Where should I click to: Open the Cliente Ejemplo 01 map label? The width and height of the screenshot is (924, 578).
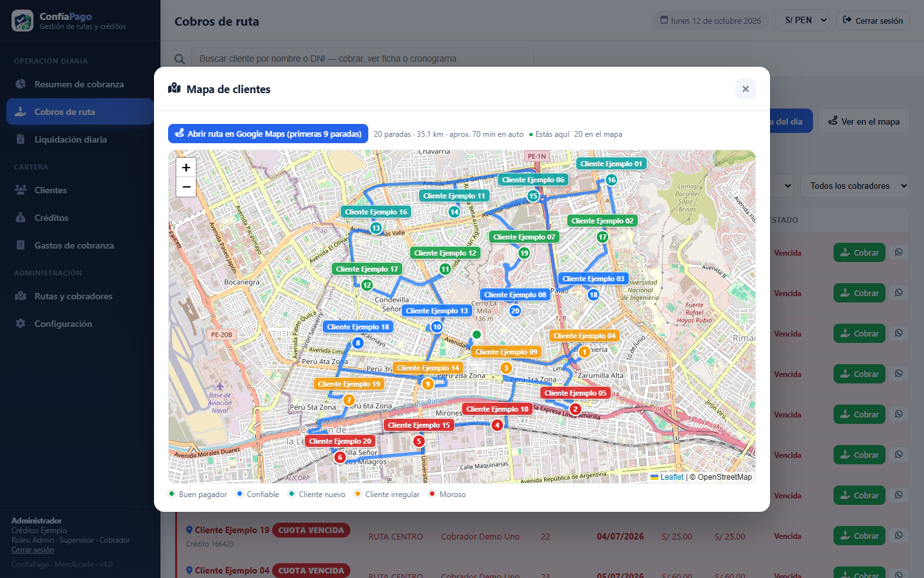coord(611,164)
